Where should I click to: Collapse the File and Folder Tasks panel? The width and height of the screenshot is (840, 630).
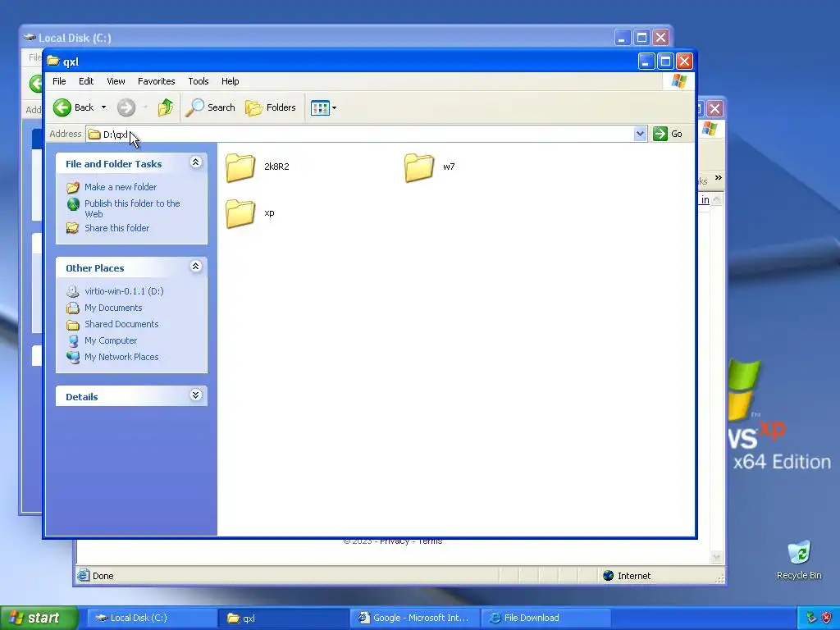[x=196, y=162]
